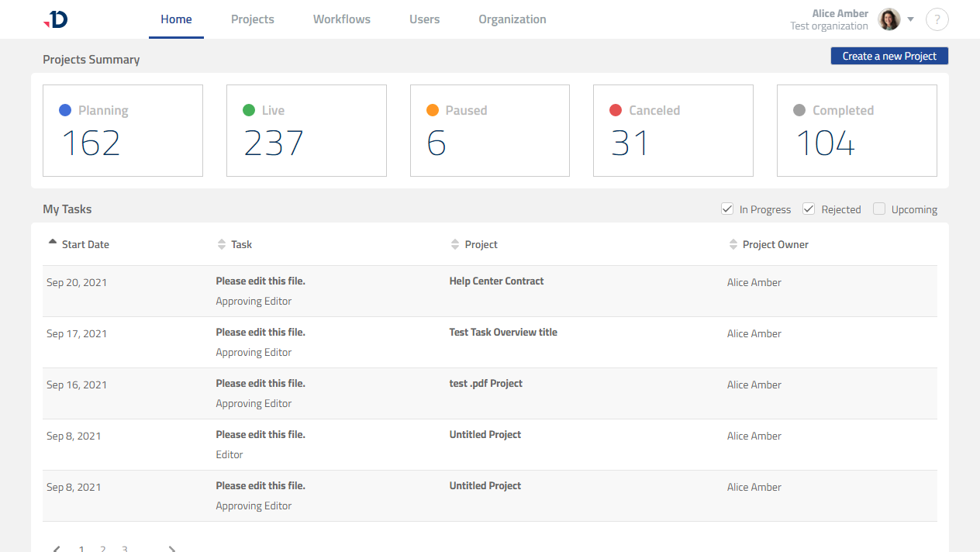Open the Workflows section
The height and width of the screenshot is (552, 980).
(x=341, y=19)
